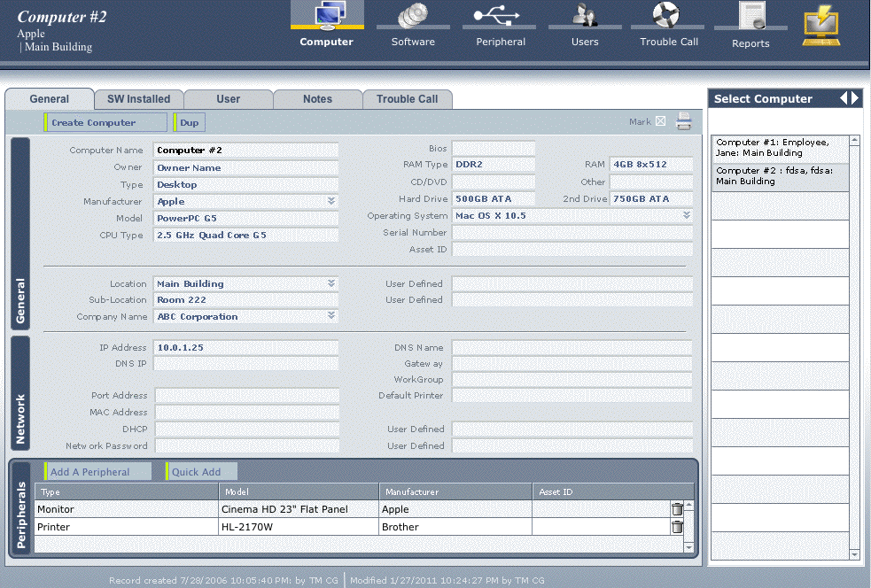Switch to the SW Installed tab
The width and height of the screenshot is (871, 588).
(138, 99)
